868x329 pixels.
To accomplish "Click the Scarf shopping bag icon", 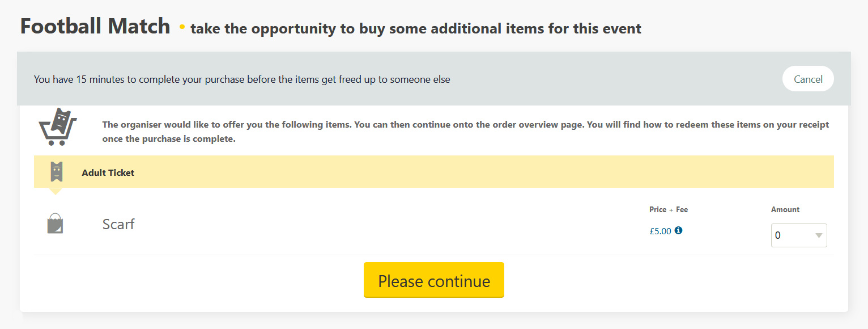I will pyautogui.click(x=55, y=223).
